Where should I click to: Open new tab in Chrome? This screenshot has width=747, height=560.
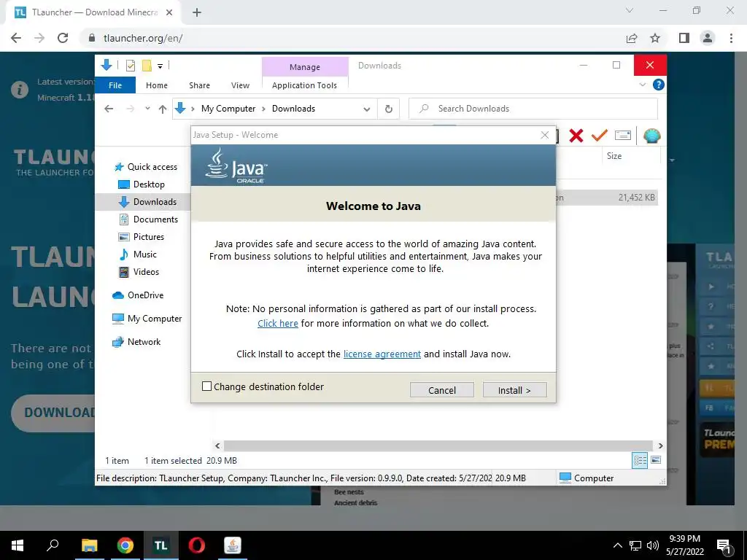pos(197,13)
